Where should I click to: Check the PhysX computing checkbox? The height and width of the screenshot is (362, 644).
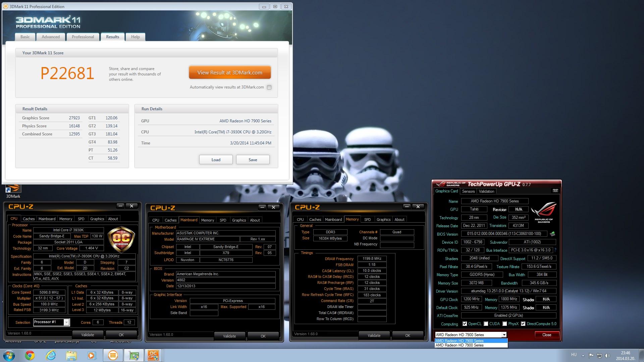click(504, 324)
